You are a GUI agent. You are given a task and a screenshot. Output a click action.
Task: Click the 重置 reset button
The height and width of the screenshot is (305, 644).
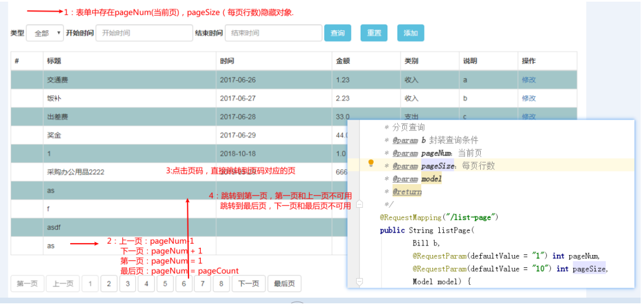pyautogui.click(x=374, y=33)
